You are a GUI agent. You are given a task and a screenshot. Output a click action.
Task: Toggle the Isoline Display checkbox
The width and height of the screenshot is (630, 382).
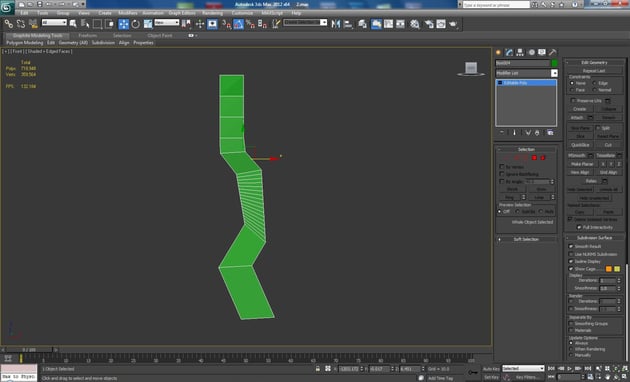point(571,261)
